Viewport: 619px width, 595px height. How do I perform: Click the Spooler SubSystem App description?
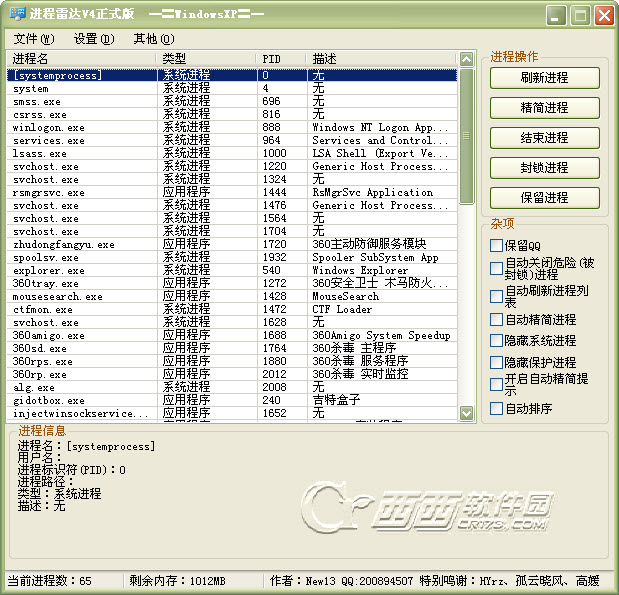375,257
